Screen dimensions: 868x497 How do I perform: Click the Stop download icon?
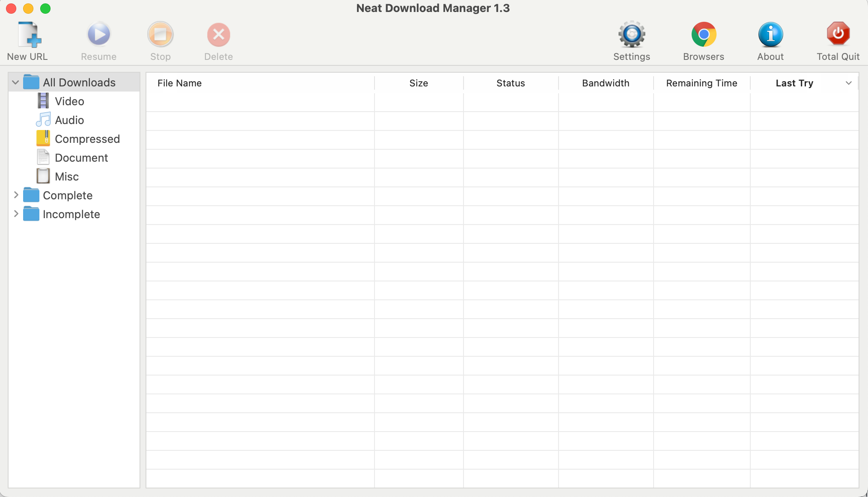(x=161, y=35)
